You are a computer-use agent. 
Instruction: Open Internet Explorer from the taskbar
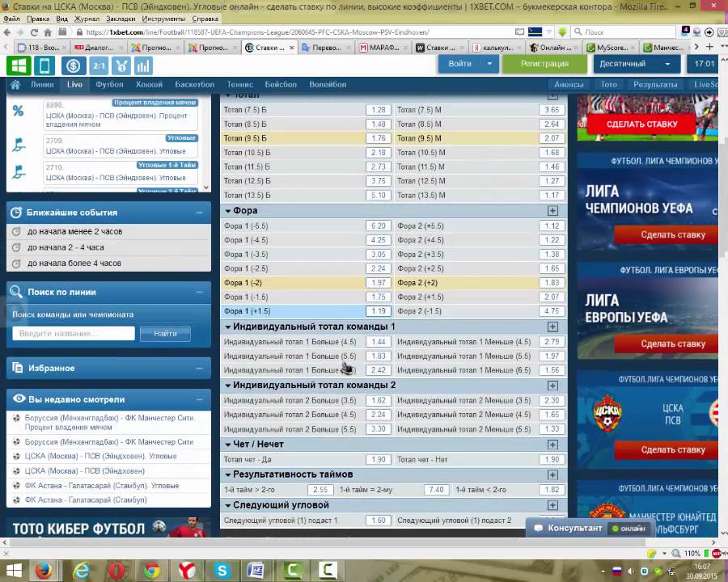(82, 571)
